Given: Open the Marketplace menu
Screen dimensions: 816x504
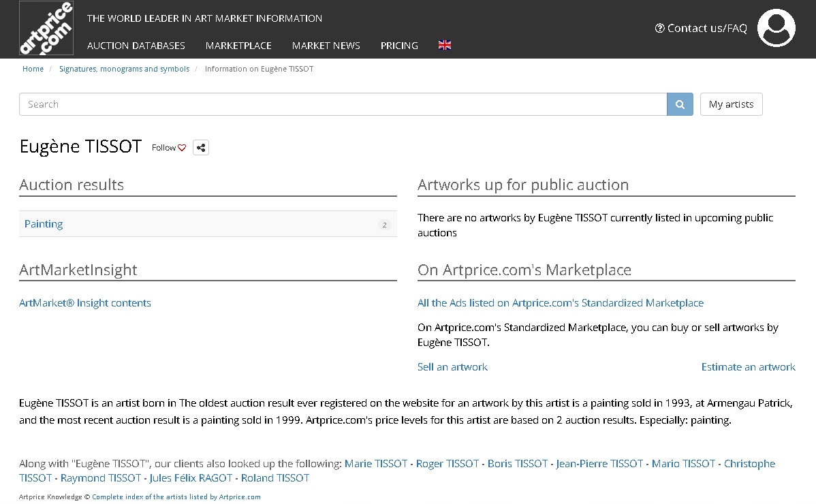Looking at the screenshot, I should click(238, 46).
